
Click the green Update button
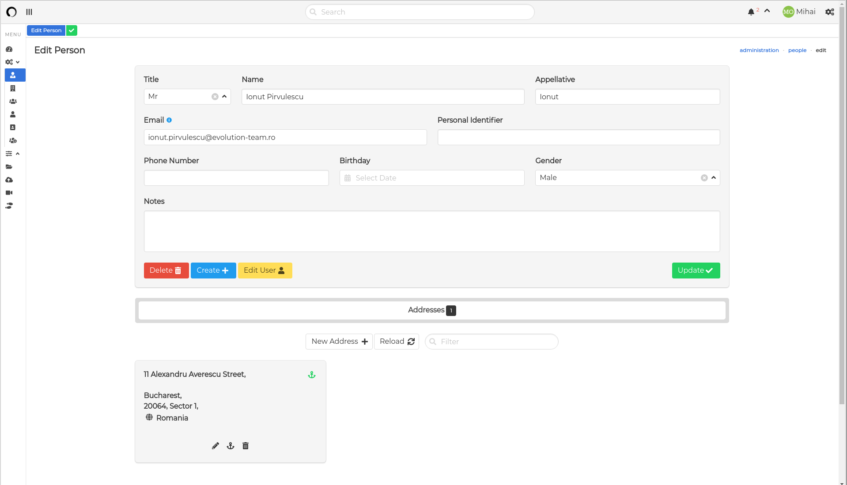pyautogui.click(x=695, y=270)
